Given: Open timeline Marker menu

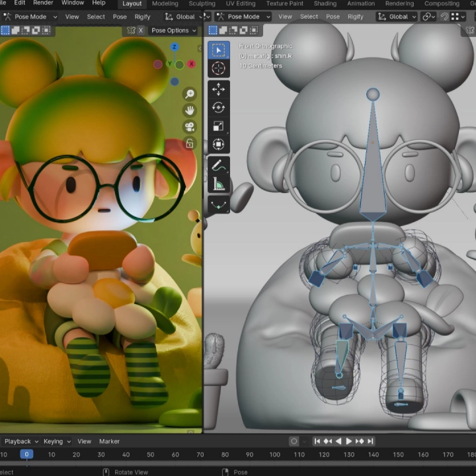Looking at the screenshot, I should tap(109, 441).
